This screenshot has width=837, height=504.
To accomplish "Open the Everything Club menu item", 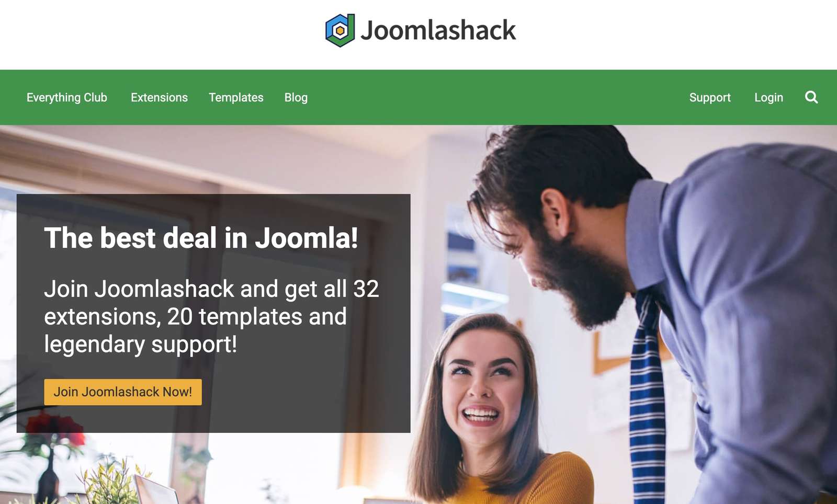I will (x=67, y=98).
